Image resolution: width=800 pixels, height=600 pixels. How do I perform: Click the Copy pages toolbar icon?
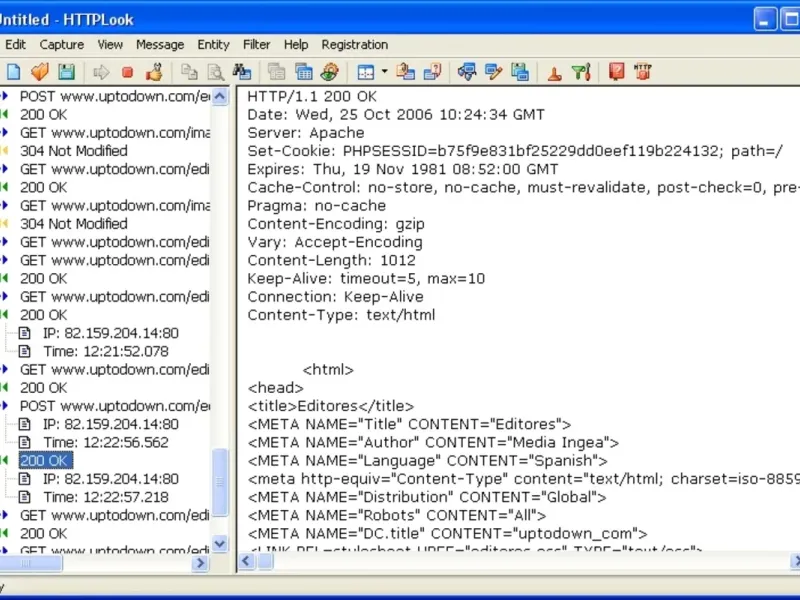click(189, 72)
